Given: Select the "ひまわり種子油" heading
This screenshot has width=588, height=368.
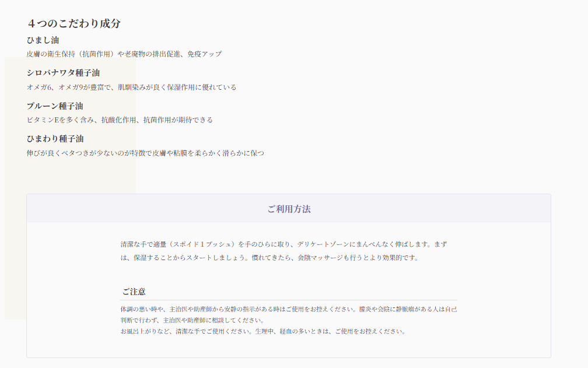Looking at the screenshot, I should coord(55,139).
